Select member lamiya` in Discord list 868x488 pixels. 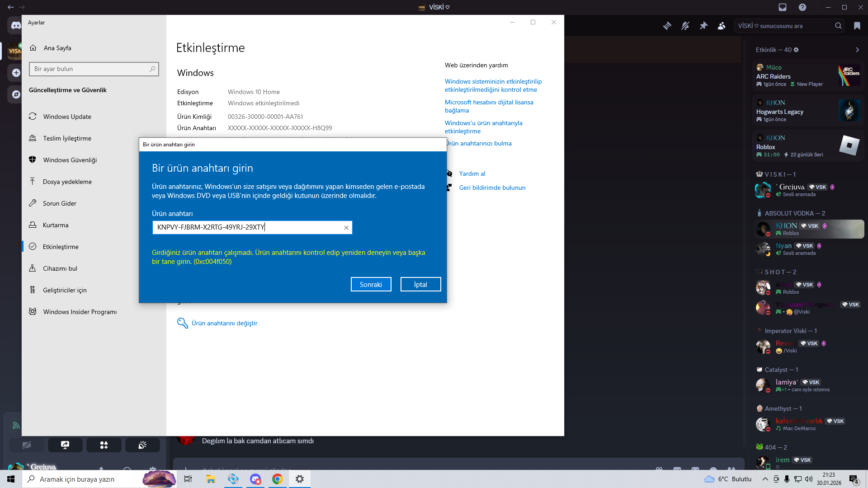(x=809, y=385)
